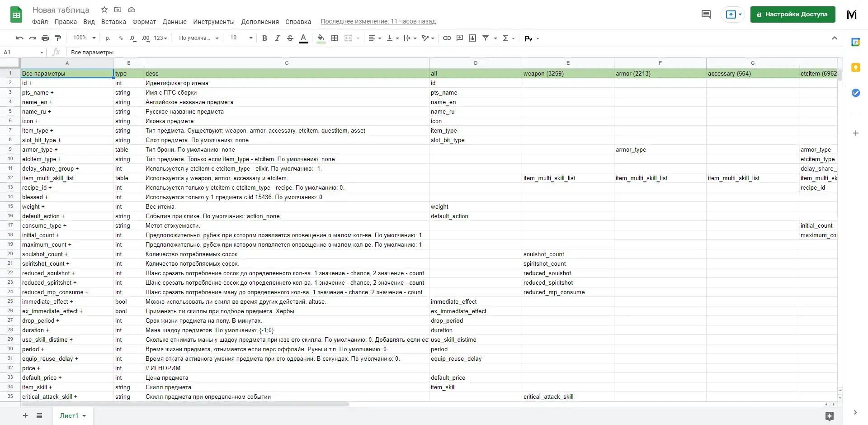The image size is (868, 425).
Task: Increase decimal places
Action: click(x=146, y=38)
